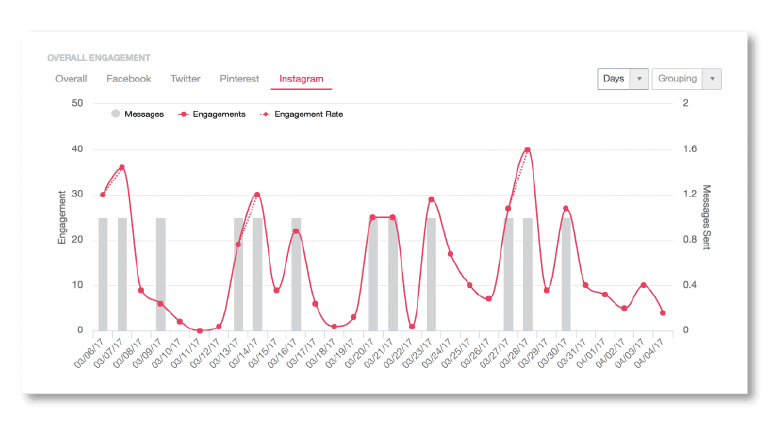Screen dimensions: 770x428
Task: Select the Twitter tab
Action: (185, 78)
